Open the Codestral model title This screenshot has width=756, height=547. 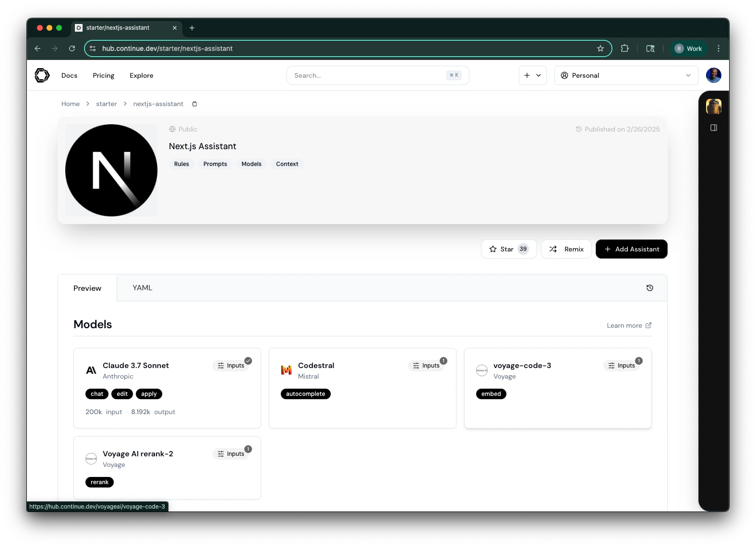pos(316,366)
